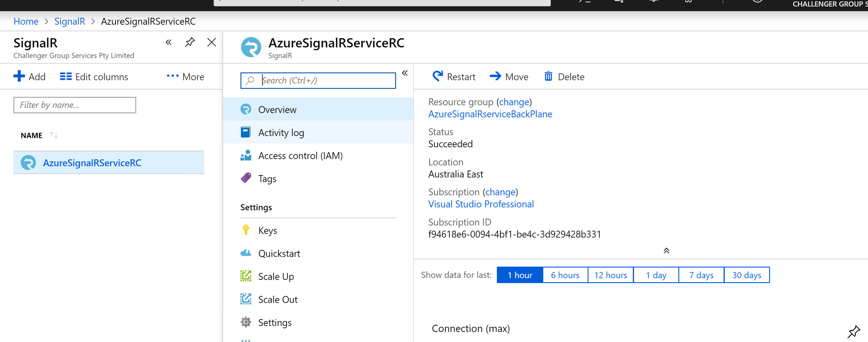
Task: Open Scale Out settings
Action: click(x=318, y=299)
